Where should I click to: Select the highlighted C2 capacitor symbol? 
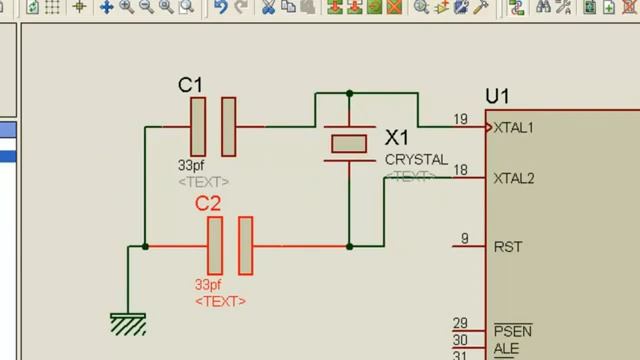(x=230, y=246)
